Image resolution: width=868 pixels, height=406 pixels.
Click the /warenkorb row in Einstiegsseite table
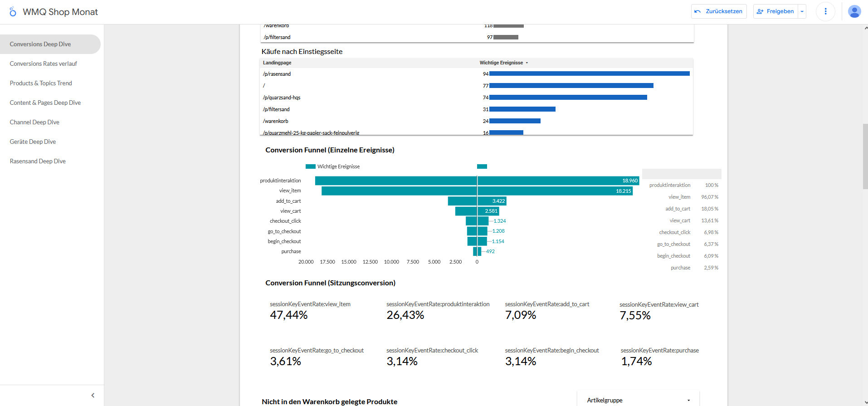(x=476, y=121)
